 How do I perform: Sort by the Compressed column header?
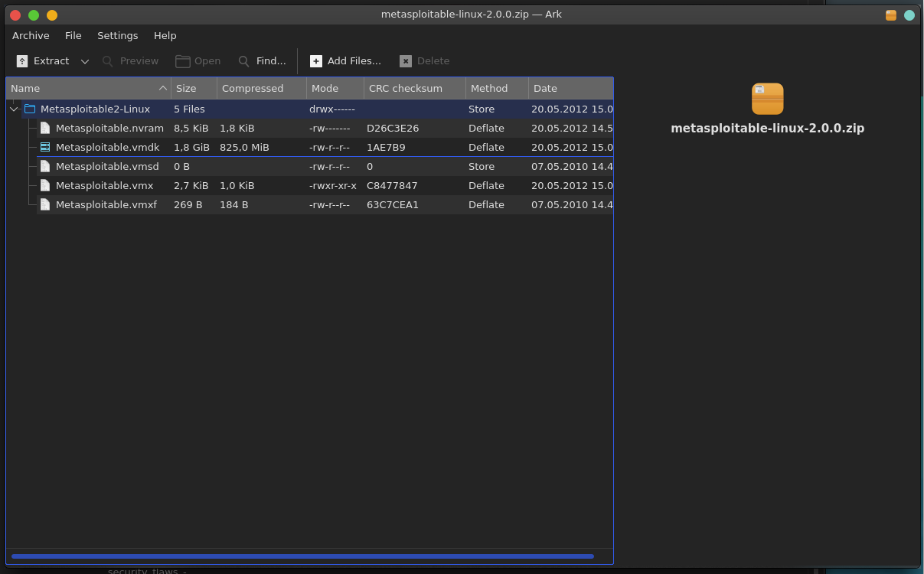tap(262, 88)
